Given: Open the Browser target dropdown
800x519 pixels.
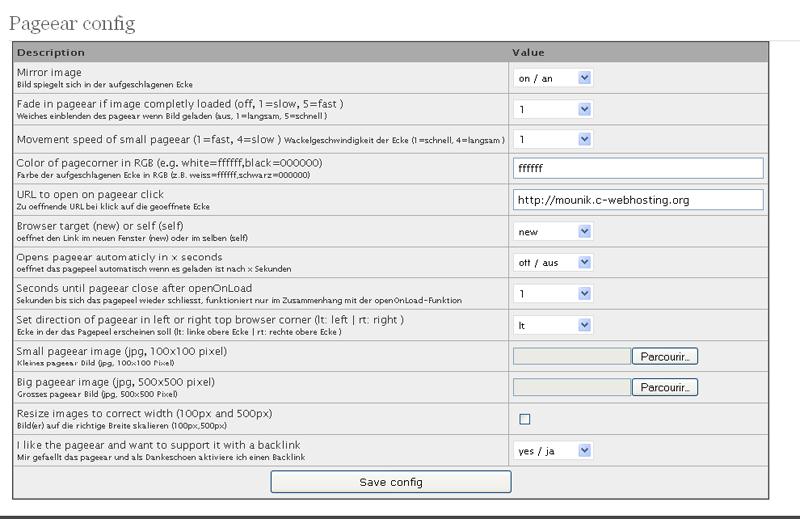Looking at the screenshot, I should (553, 232).
